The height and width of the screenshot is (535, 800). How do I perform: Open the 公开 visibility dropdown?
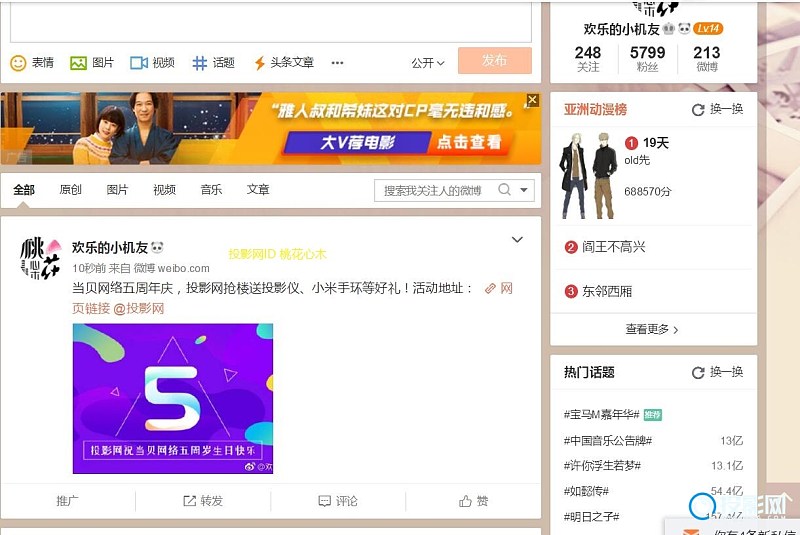[x=428, y=63]
